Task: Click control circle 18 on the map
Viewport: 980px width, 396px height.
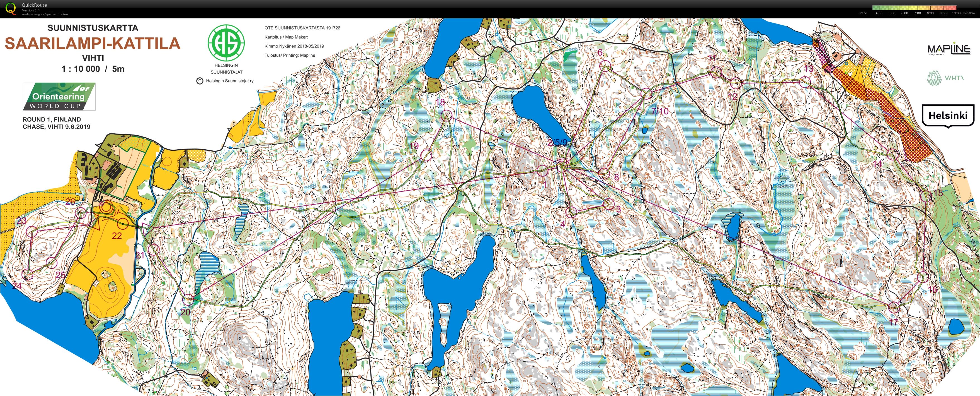Action: point(446,115)
